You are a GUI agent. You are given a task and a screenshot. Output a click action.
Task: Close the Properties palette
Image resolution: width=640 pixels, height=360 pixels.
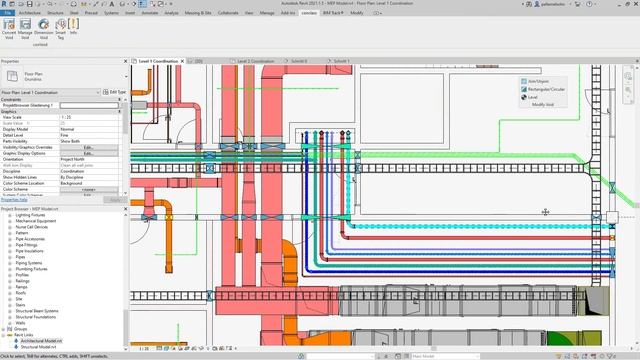point(125,61)
